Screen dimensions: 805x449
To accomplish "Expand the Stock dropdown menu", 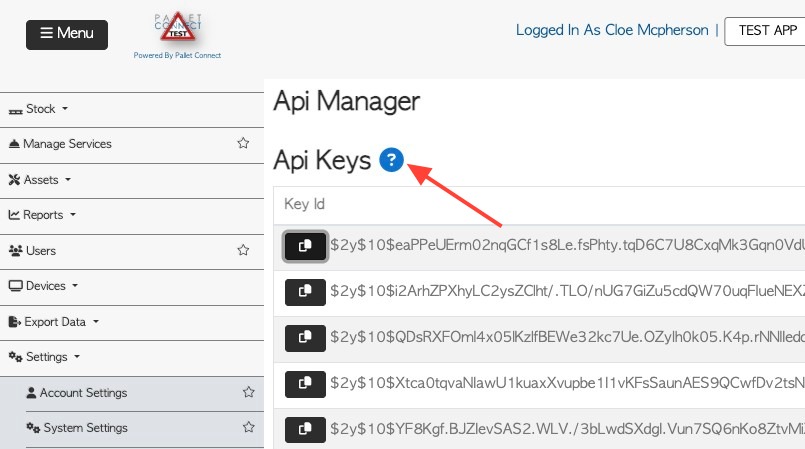I will coord(40,108).
